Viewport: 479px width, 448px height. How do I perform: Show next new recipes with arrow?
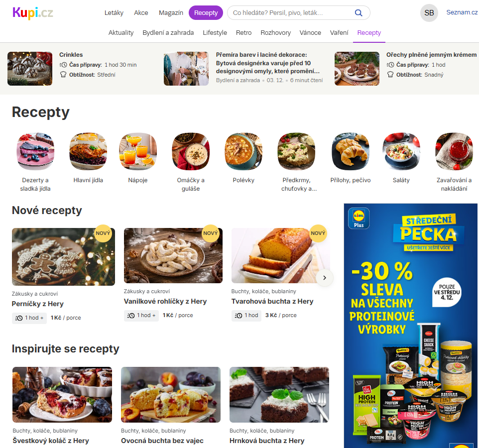(x=325, y=278)
